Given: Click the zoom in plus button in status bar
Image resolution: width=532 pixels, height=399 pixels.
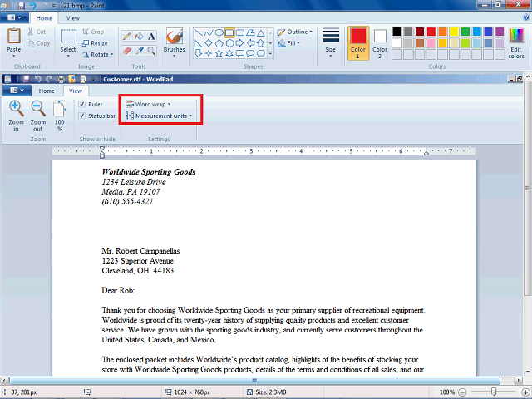Looking at the screenshot, I should point(525,392).
